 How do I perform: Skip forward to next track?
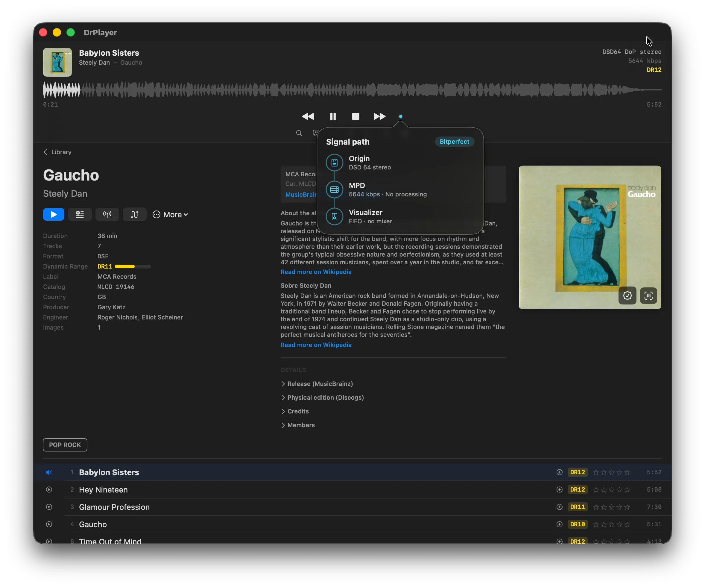click(x=379, y=116)
